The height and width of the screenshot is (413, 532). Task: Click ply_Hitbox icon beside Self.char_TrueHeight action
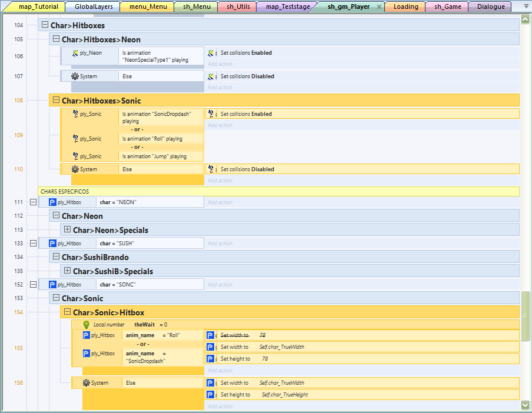tap(211, 395)
